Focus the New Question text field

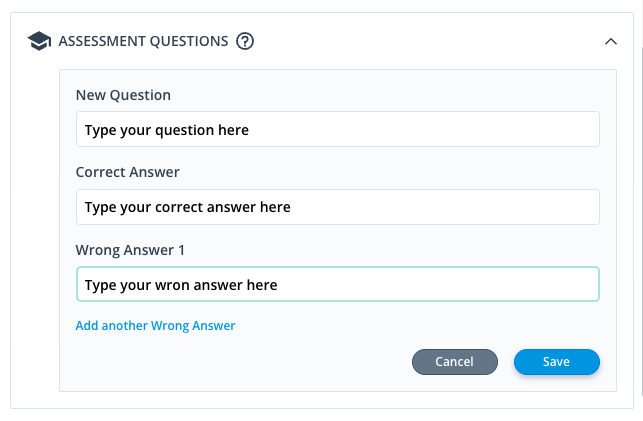coord(337,129)
